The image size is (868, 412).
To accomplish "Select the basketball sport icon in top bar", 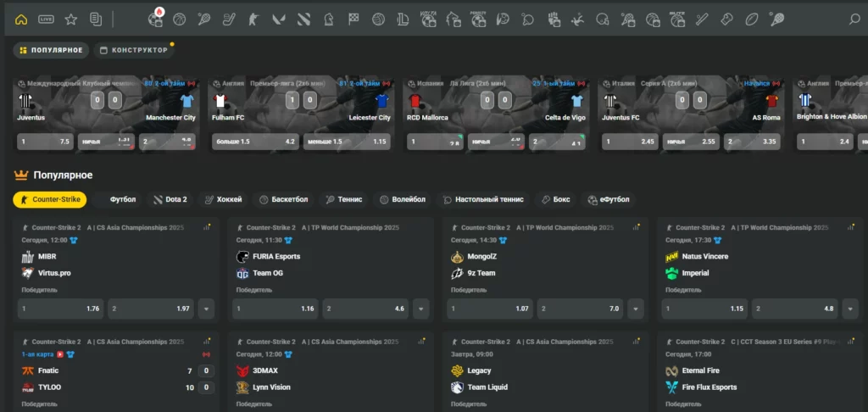I will click(x=180, y=19).
